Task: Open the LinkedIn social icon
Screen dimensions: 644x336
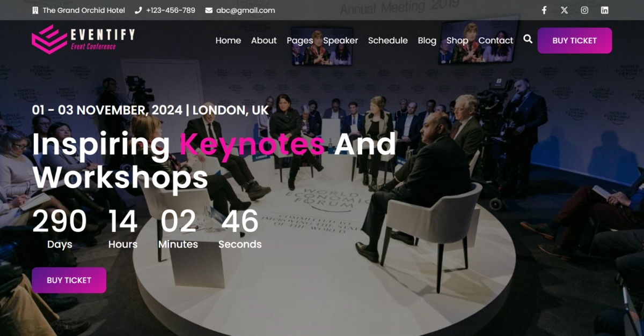Action: [x=605, y=10]
